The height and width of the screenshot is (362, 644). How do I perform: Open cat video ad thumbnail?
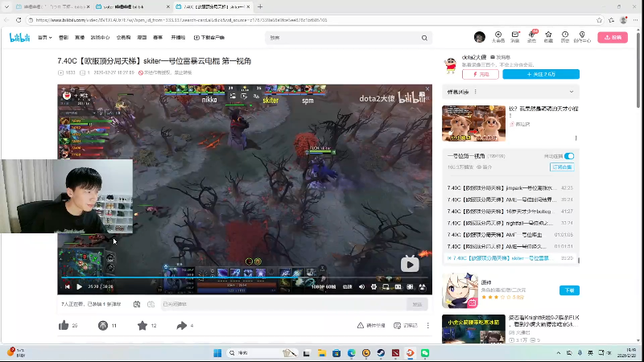coord(473,124)
